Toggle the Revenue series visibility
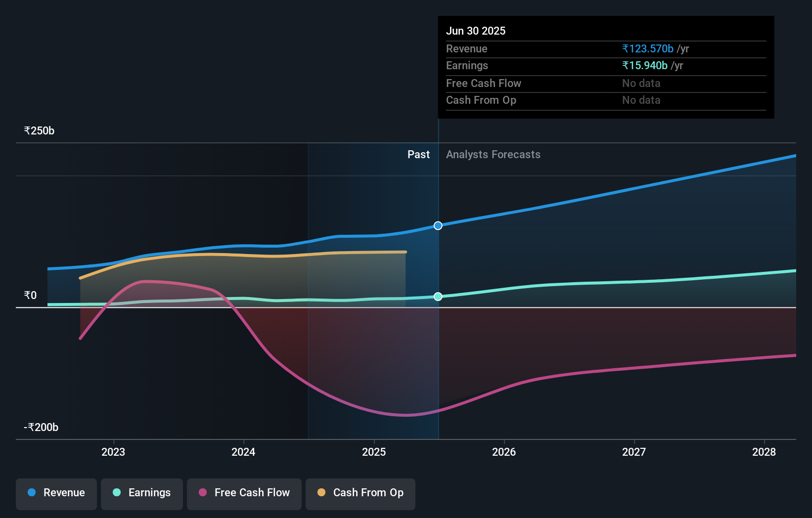This screenshot has height=518, width=812. pyautogui.click(x=56, y=493)
